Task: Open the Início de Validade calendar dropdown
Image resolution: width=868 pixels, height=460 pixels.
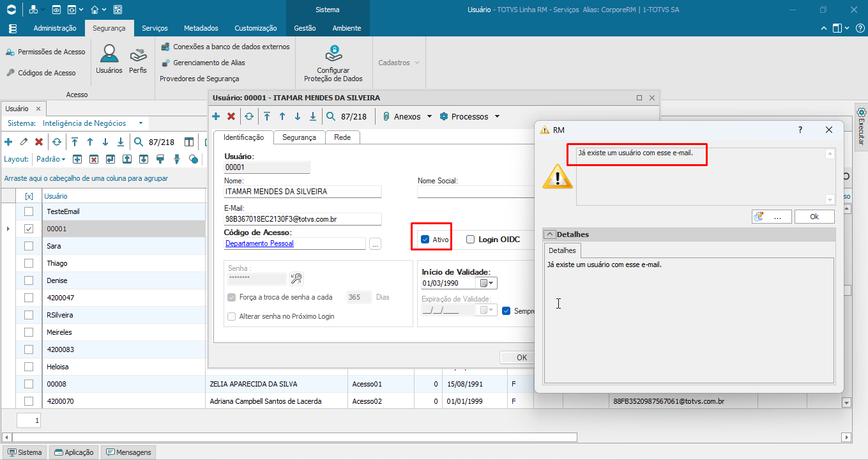Action: [487, 283]
